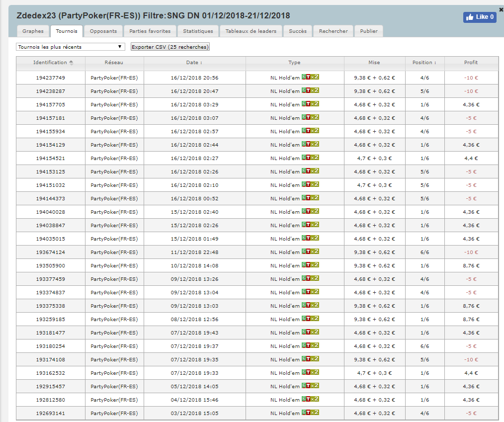
Task: Click tournament ID 194155934
Action: click(x=51, y=131)
